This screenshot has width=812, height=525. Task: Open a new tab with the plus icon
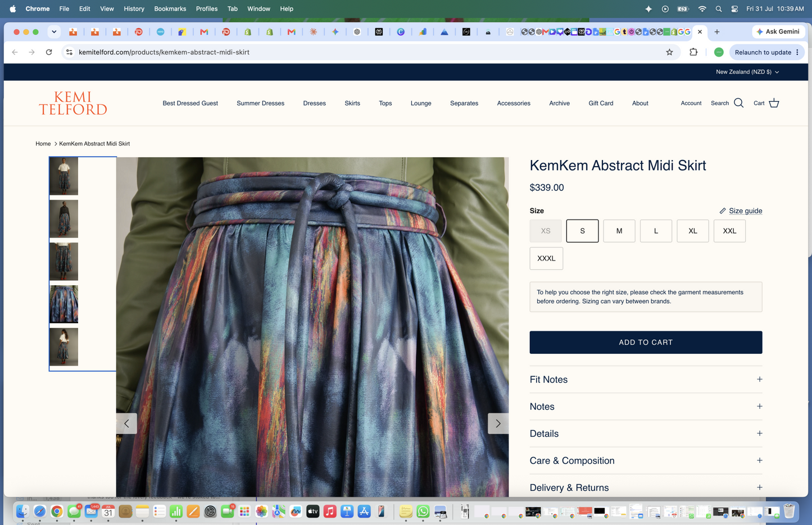pyautogui.click(x=717, y=32)
